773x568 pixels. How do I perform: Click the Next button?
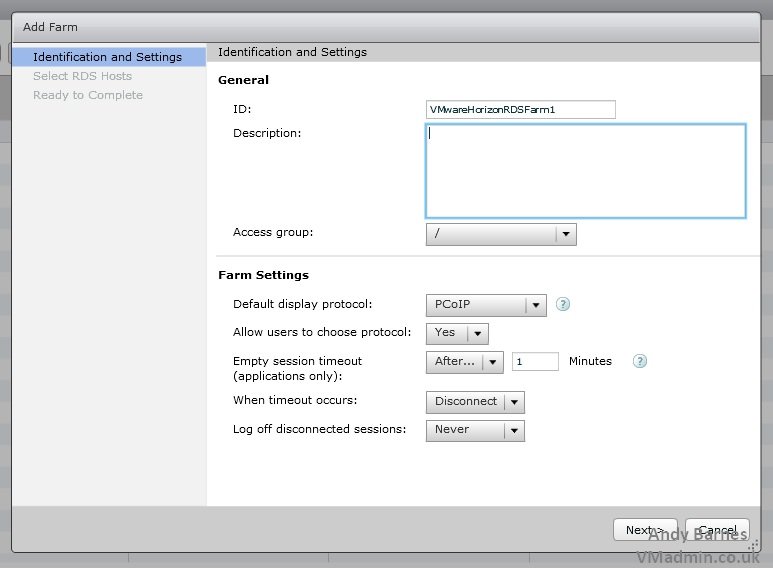click(644, 530)
